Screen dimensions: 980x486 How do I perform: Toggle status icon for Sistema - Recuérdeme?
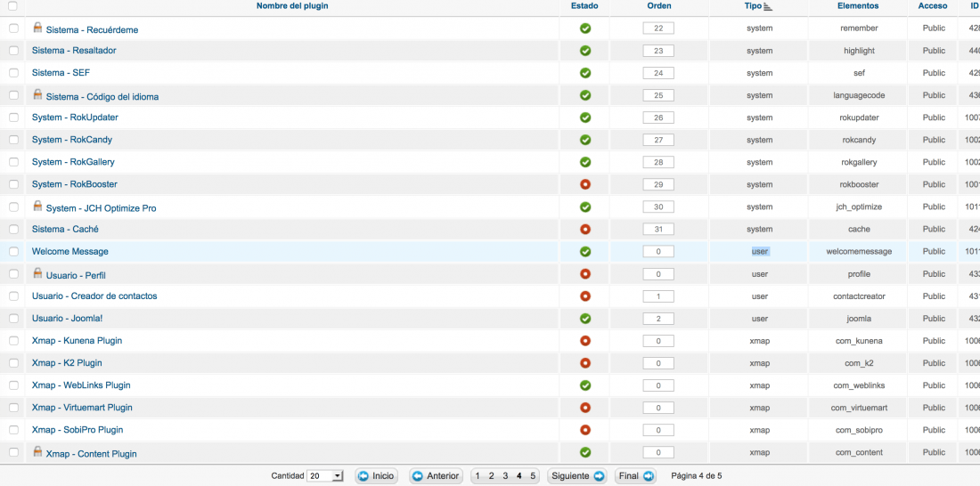tap(585, 28)
